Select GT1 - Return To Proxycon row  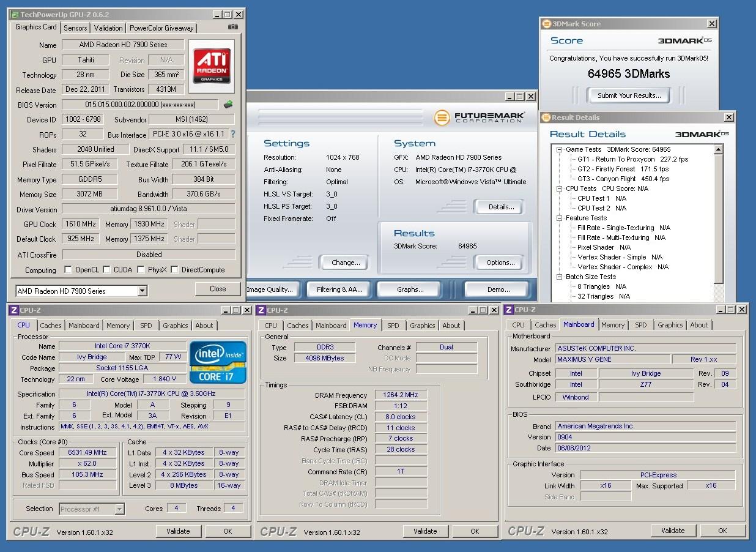tap(633, 159)
